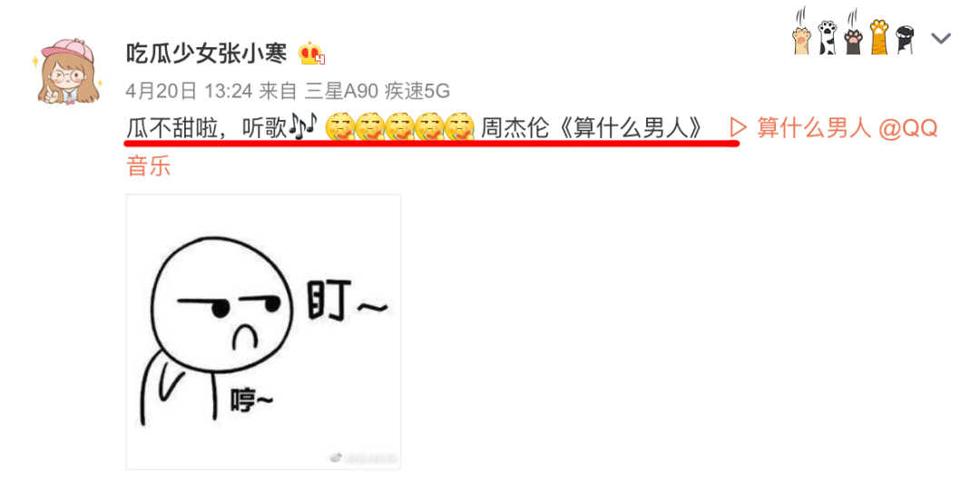
Task: Click the play triangle before 算什么男人
Action: click(738, 128)
